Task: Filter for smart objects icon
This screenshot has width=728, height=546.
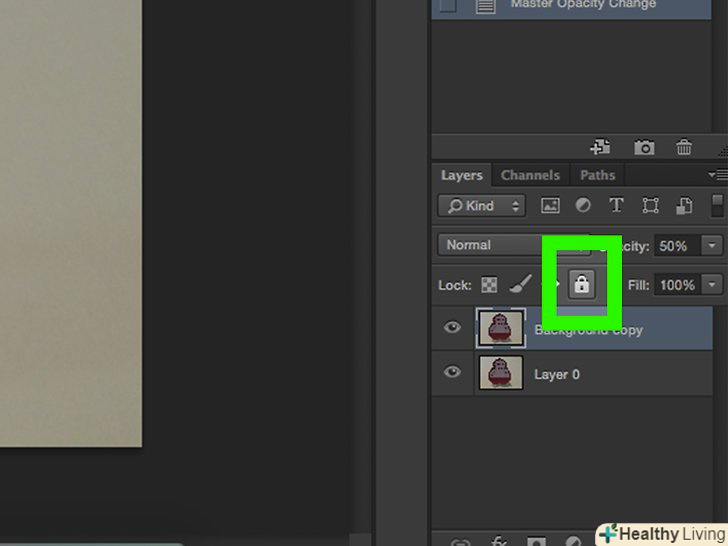Action: pos(684,206)
